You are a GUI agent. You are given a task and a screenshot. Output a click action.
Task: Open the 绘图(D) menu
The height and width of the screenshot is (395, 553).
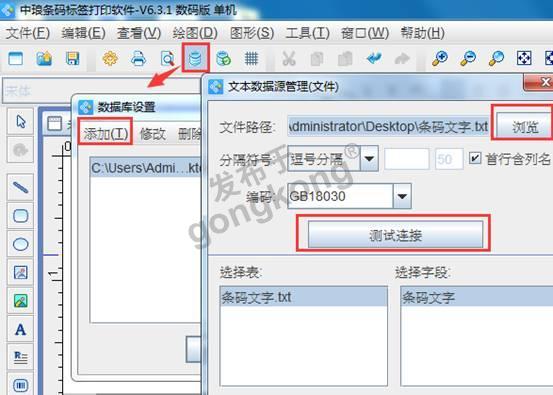(195, 34)
